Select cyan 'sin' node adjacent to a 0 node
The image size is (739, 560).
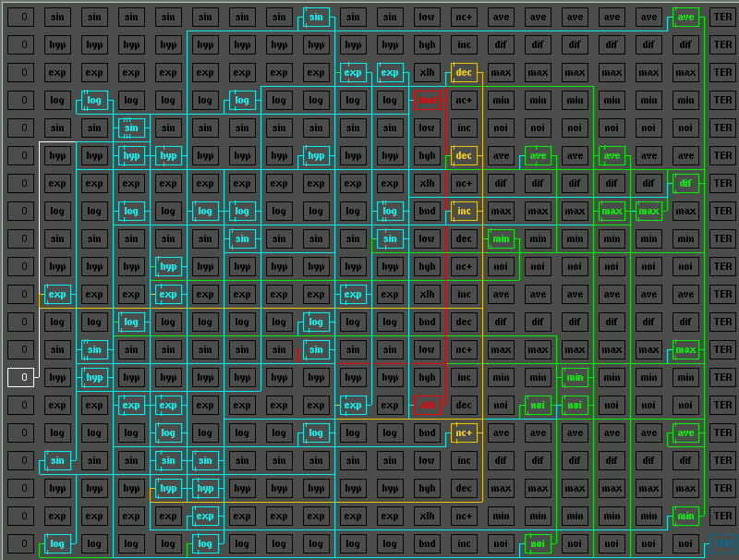click(x=57, y=460)
